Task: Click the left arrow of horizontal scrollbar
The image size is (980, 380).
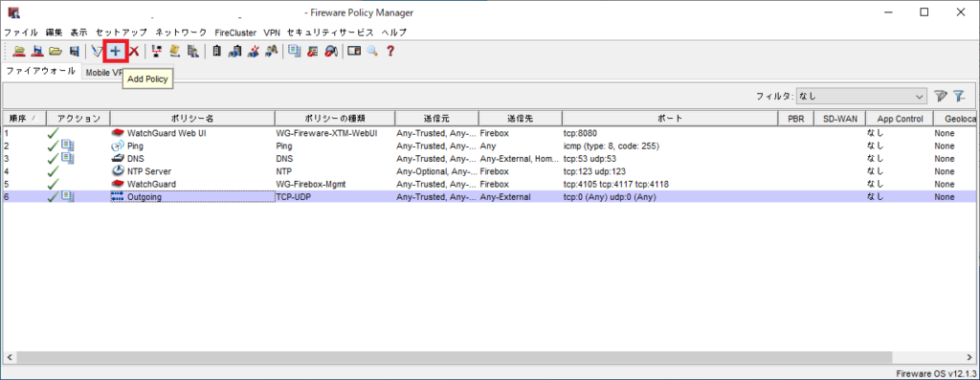Action: 10,357
